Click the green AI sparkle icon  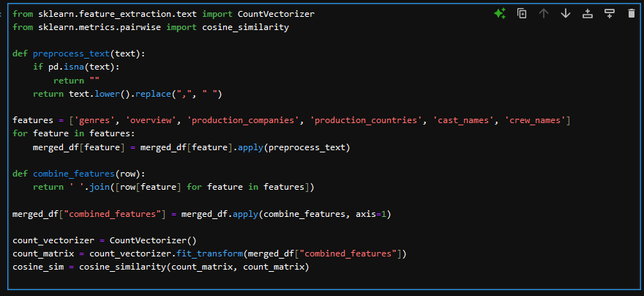click(500, 13)
